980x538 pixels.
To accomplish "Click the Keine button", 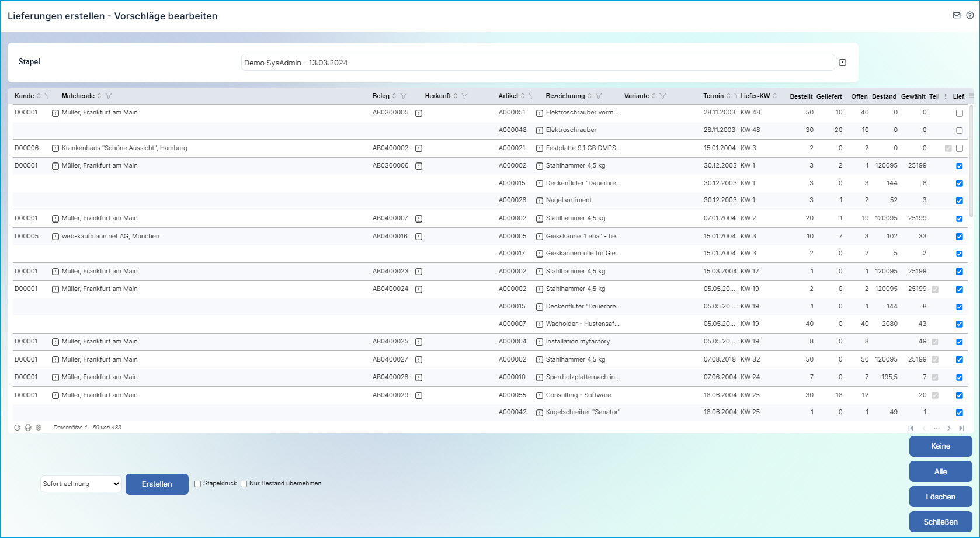I will 941,446.
